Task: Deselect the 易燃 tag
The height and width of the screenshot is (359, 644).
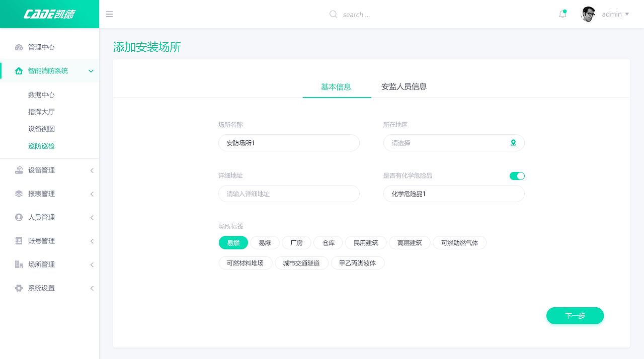Action: [x=233, y=243]
